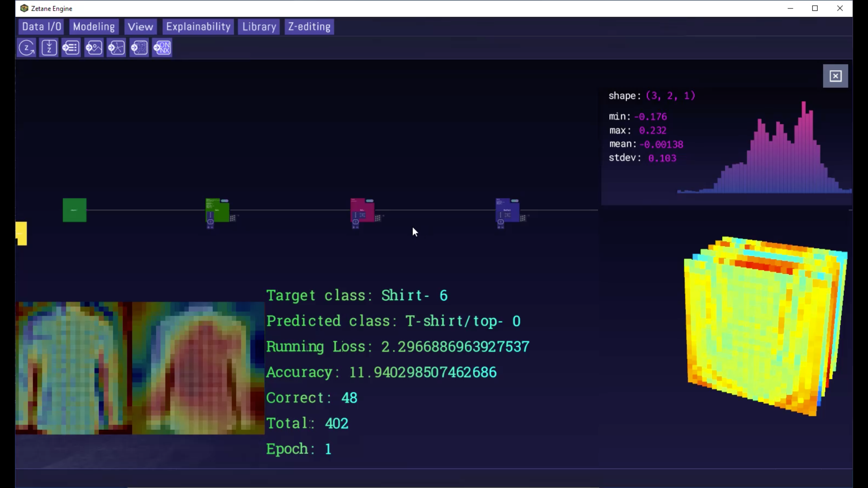Open the View menu
868x488 pixels.
tap(140, 27)
